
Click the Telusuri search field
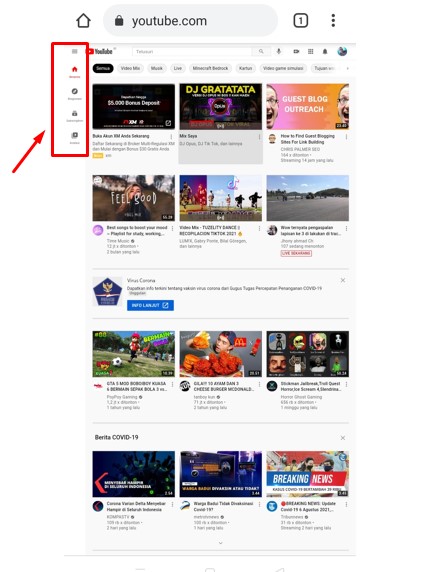point(192,51)
